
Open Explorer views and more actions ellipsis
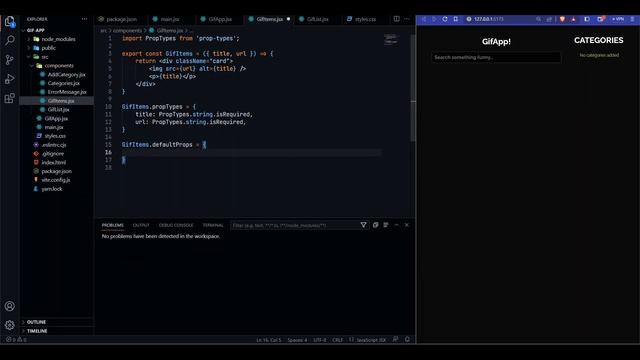click(84, 19)
